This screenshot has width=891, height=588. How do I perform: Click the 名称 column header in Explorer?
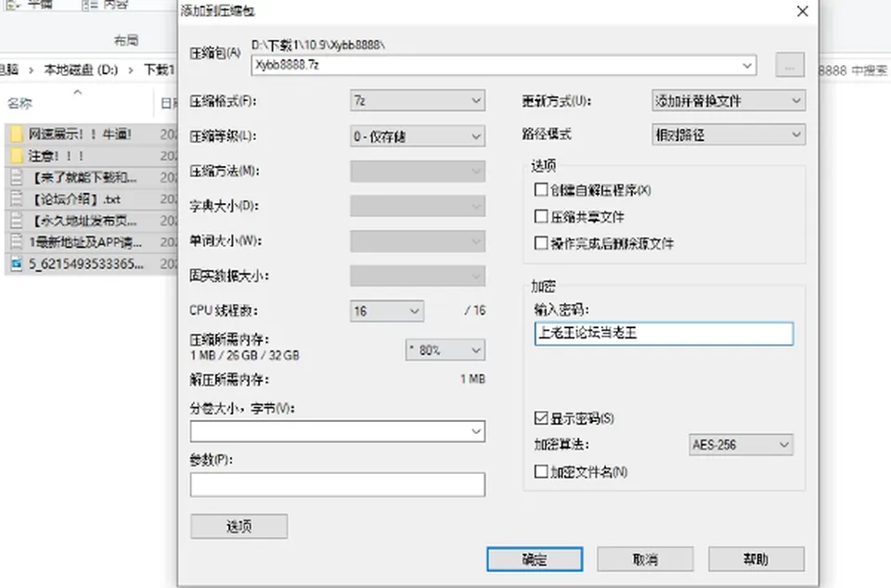pyautogui.click(x=19, y=103)
